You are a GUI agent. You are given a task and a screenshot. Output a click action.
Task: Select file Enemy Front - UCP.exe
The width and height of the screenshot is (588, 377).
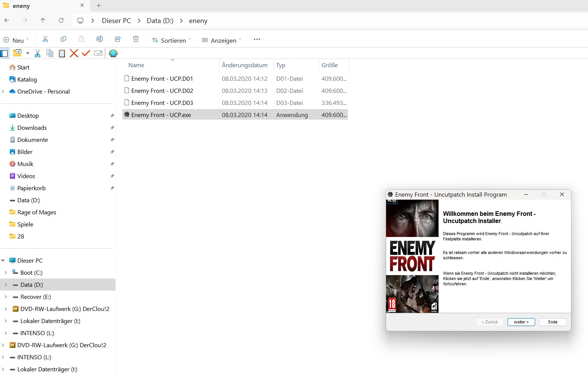(x=235, y=115)
